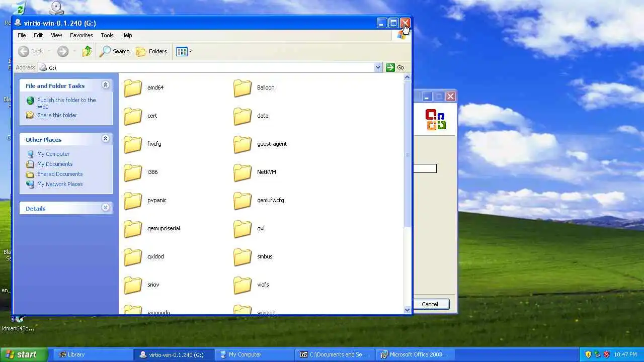The height and width of the screenshot is (362, 644).
Task: Collapse File and Folder Tasks panel
Action: (x=105, y=85)
